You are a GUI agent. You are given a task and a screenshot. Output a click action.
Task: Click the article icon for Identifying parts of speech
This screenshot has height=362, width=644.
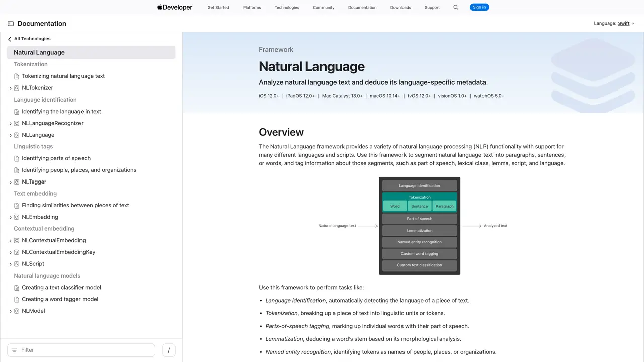(x=17, y=158)
